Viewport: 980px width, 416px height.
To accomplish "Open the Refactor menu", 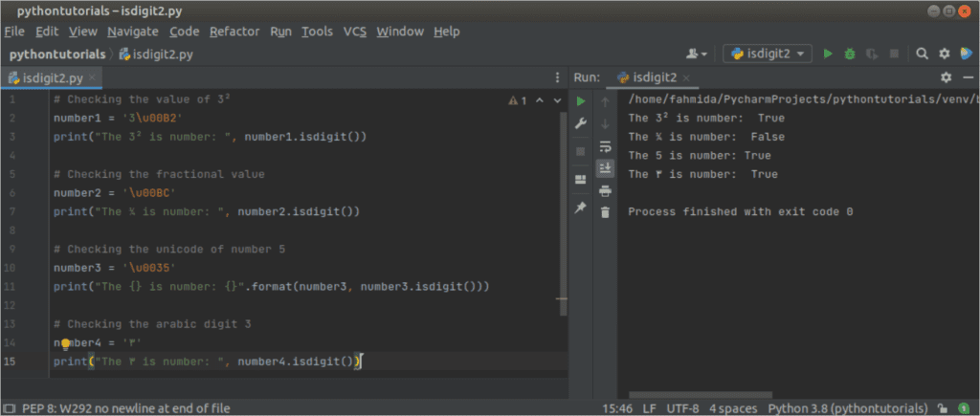I will coord(234,32).
